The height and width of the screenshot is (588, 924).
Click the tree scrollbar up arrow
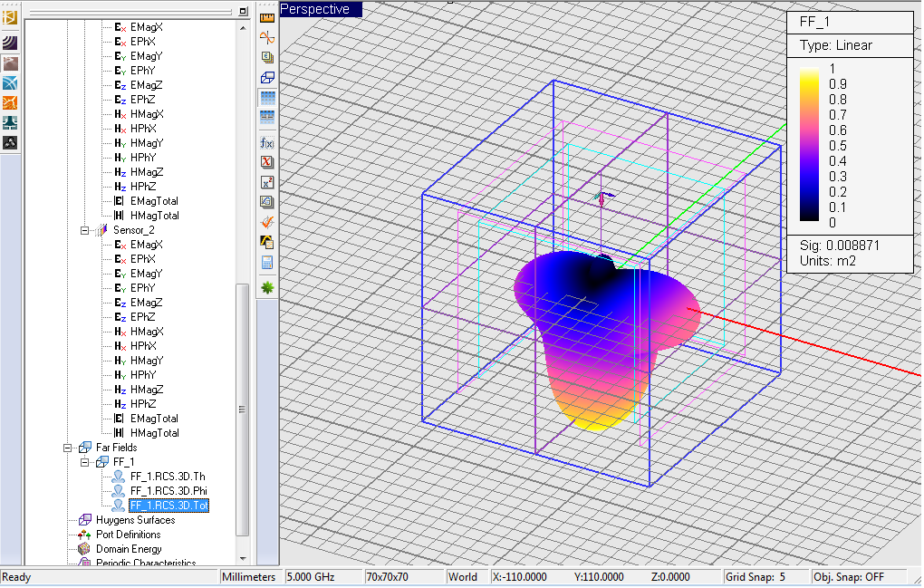(x=243, y=28)
